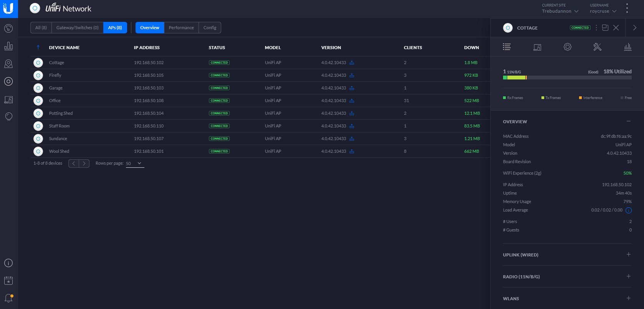Click the Config view button

pyautogui.click(x=210, y=28)
